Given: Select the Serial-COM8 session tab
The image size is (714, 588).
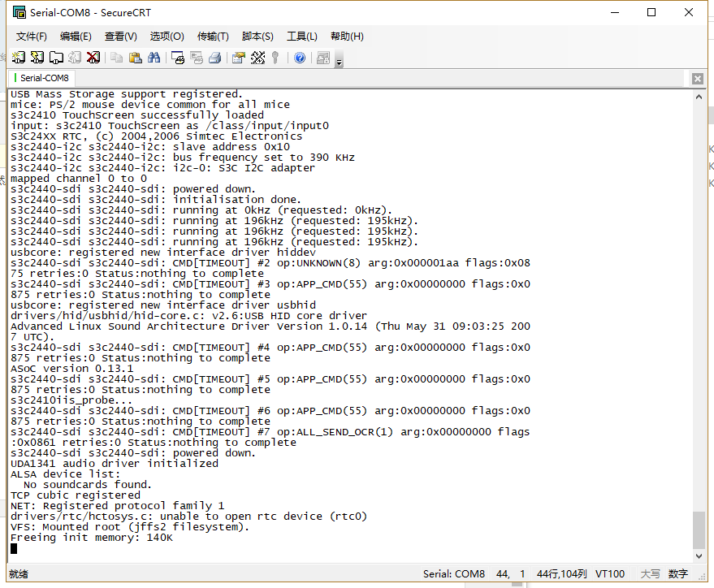Looking at the screenshot, I should click(41, 78).
